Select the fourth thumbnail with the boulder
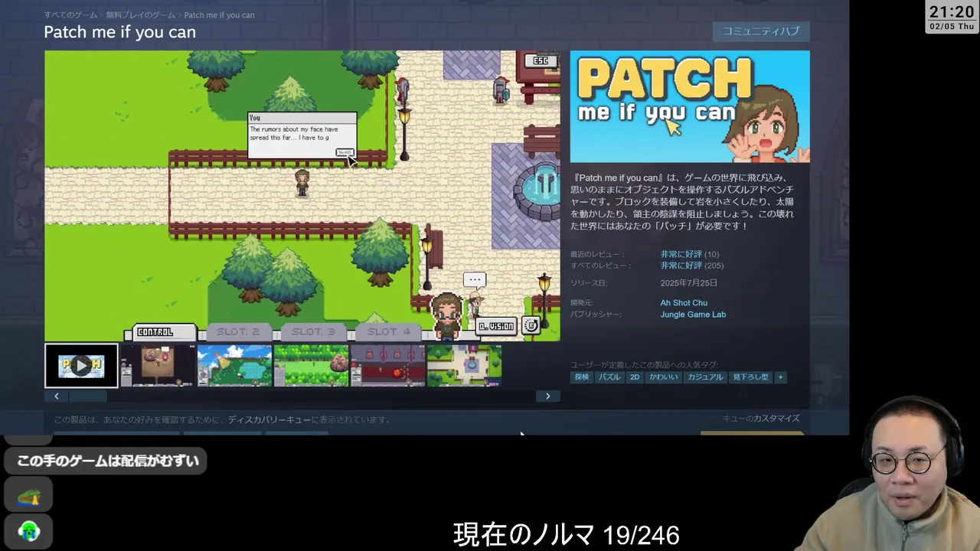980x551 pixels. (x=311, y=366)
